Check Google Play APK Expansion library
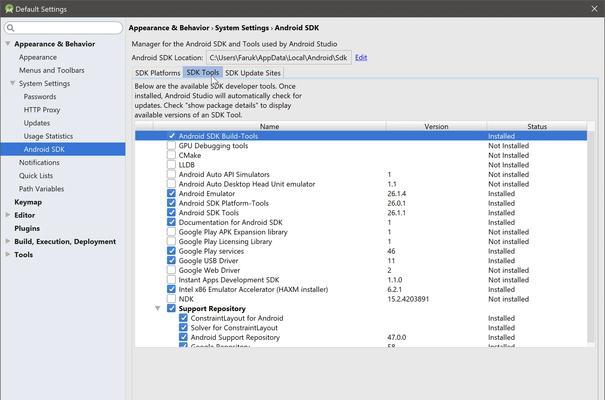The width and height of the screenshot is (605, 400). click(171, 232)
